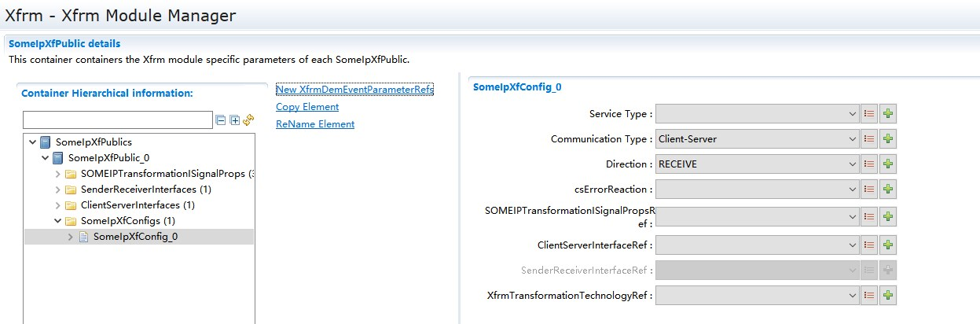Click the expand all tree icon

(x=234, y=120)
